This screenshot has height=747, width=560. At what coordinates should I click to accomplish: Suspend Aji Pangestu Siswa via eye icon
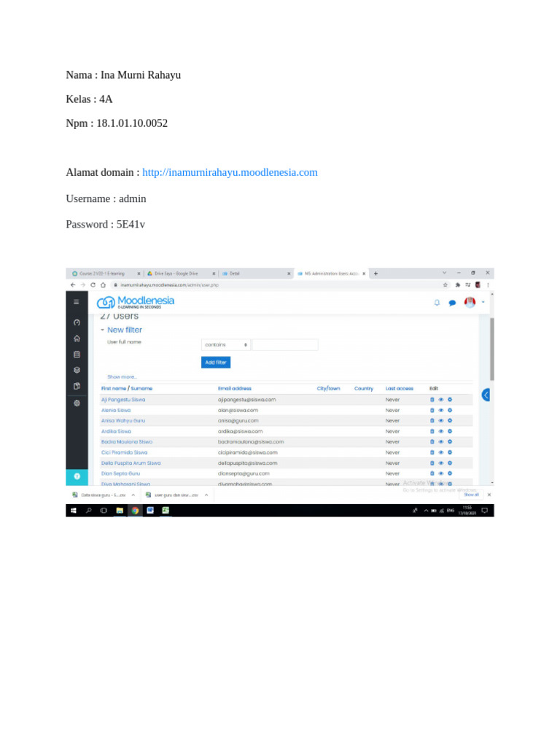click(x=441, y=400)
